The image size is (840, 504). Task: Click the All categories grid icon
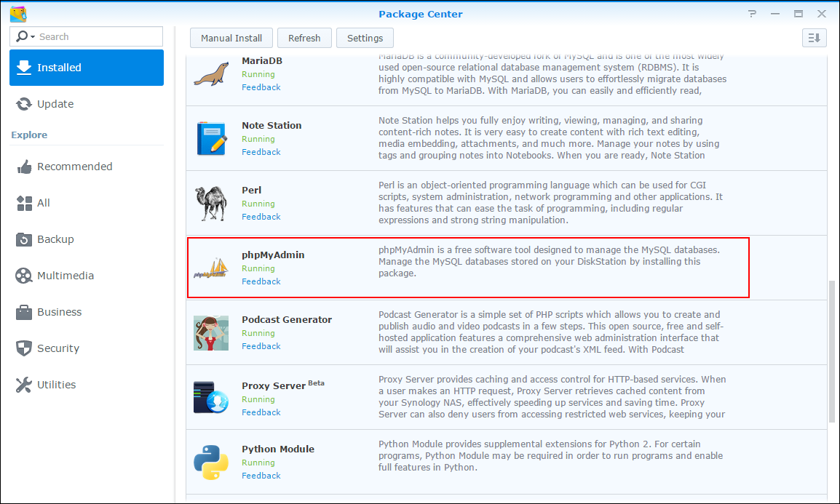(24, 203)
